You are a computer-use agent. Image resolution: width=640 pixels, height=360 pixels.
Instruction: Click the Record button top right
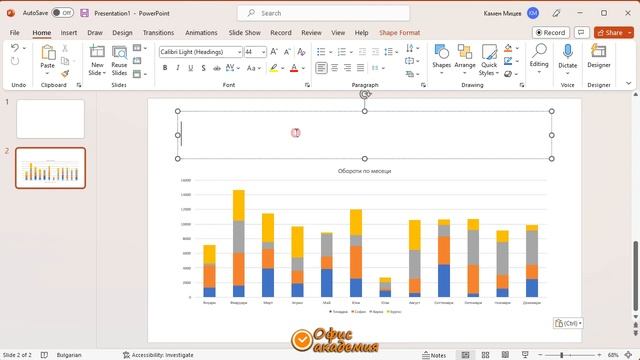click(x=551, y=32)
